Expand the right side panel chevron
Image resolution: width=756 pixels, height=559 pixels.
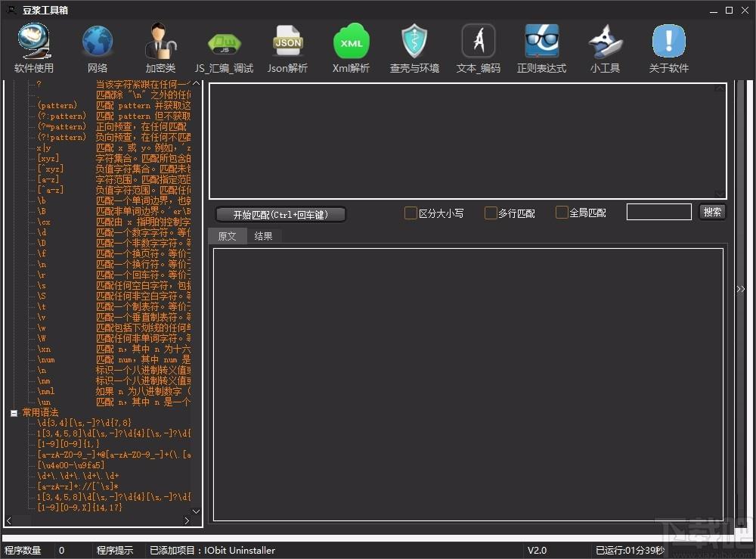click(741, 289)
